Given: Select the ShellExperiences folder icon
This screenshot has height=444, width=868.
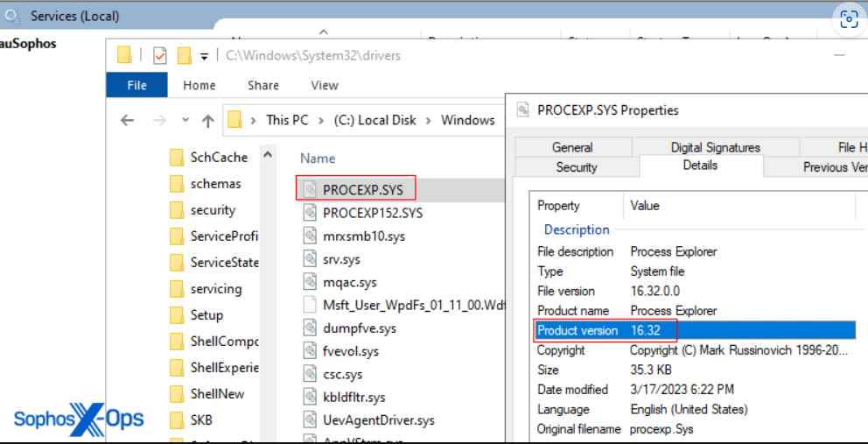Looking at the screenshot, I should (x=177, y=368).
